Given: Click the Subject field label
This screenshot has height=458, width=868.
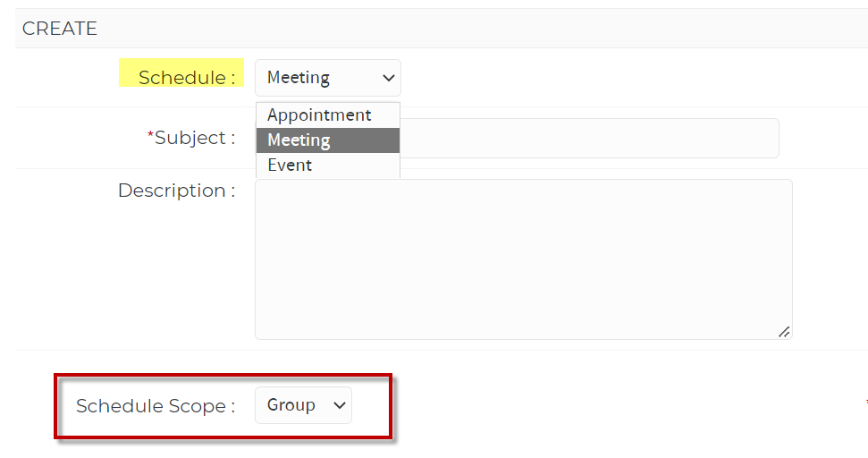Looking at the screenshot, I should [191, 138].
